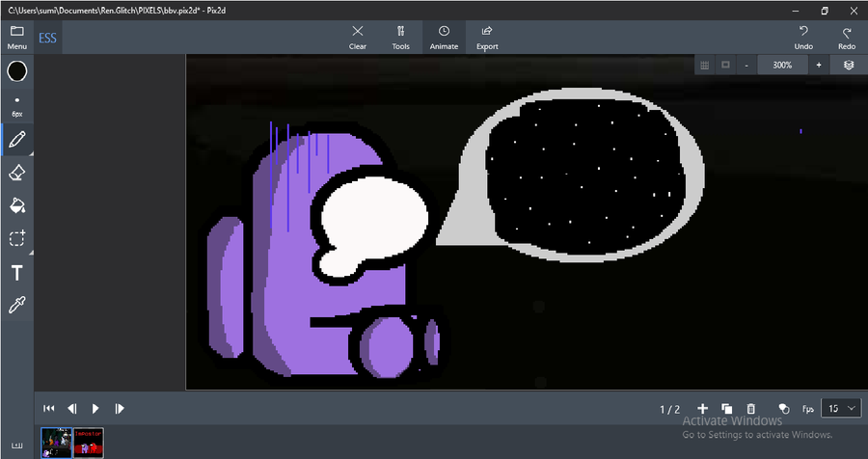Open the ESS tab
This screenshot has width=868, height=459.
point(47,38)
